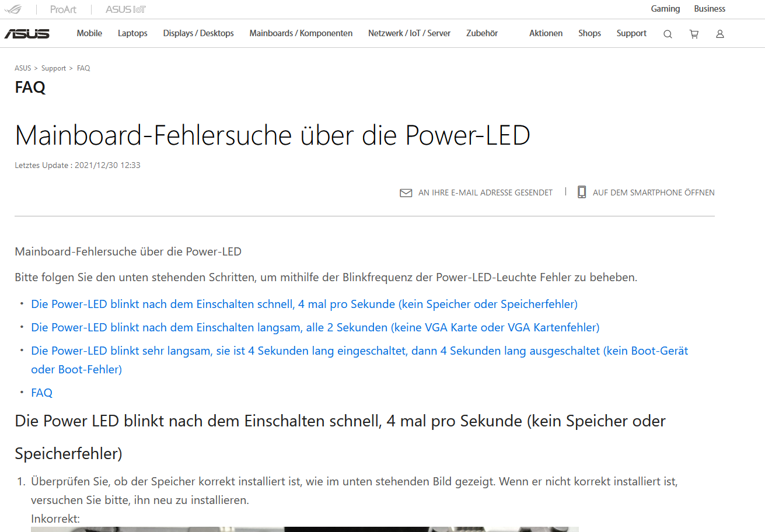Click the large FAQ page heading
The width and height of the screenshot is (765, 532).
tap(30, 87)
